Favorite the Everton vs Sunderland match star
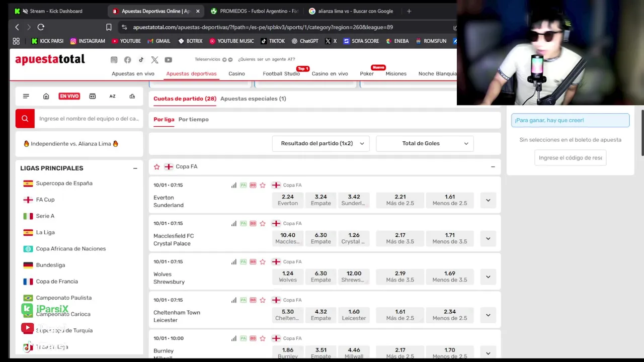Image resolution: width=644 pixels, height=362 pixels. 263,185
